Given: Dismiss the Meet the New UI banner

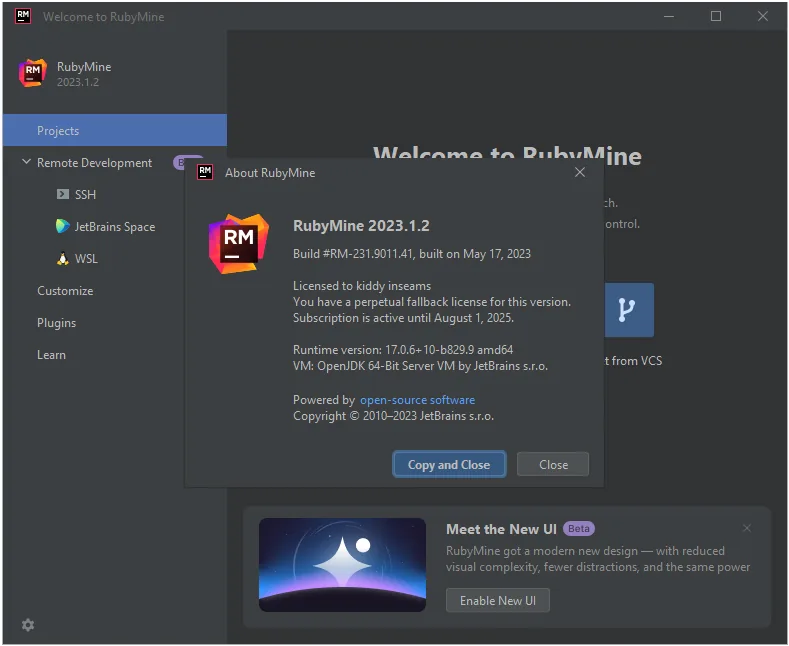Looking at the screenshot, I should pos(747,528).
